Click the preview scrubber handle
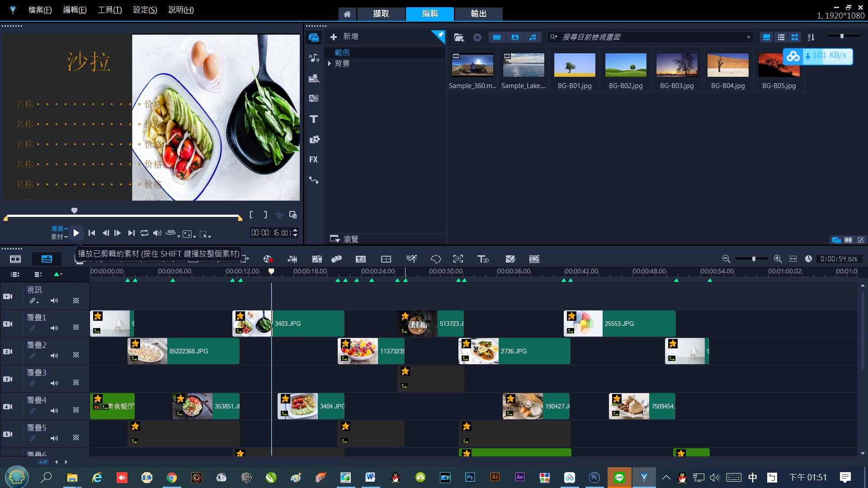 [x=75, y=211]
